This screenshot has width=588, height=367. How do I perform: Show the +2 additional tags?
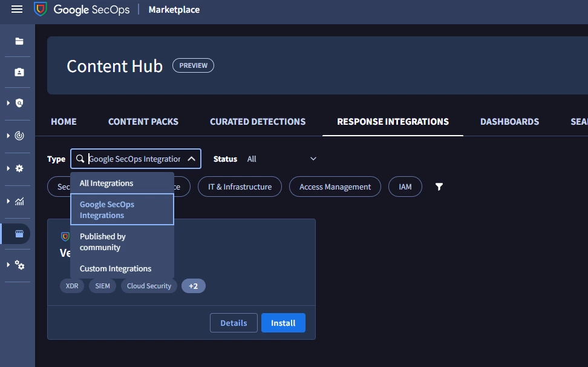tap(193, 286)
